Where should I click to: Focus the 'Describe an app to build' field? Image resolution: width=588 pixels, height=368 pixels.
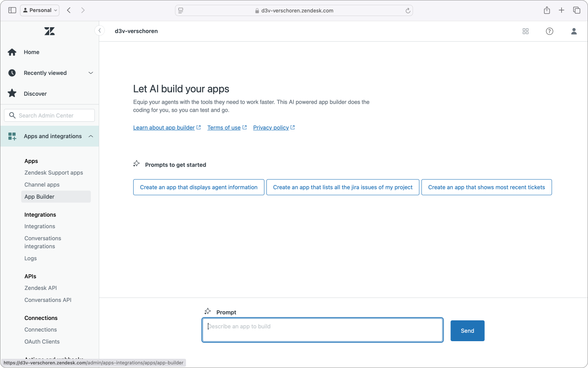point(322,330)
